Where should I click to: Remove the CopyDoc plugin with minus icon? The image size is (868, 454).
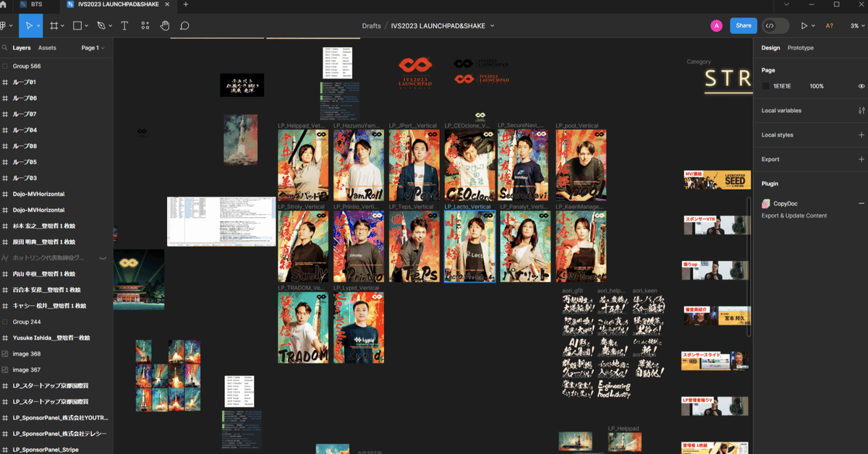[861, 204]
